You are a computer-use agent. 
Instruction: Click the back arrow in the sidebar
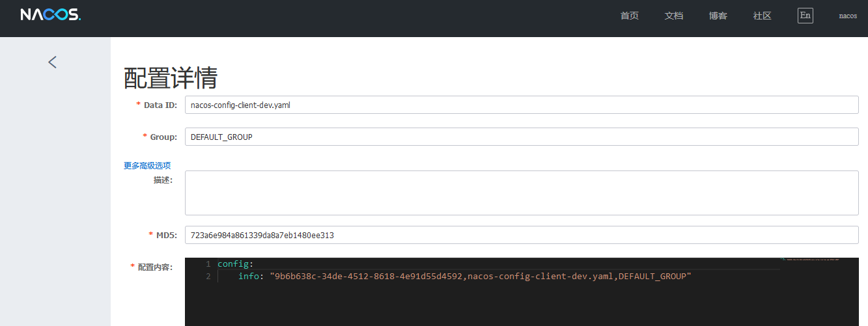click(x=53, y=62)
